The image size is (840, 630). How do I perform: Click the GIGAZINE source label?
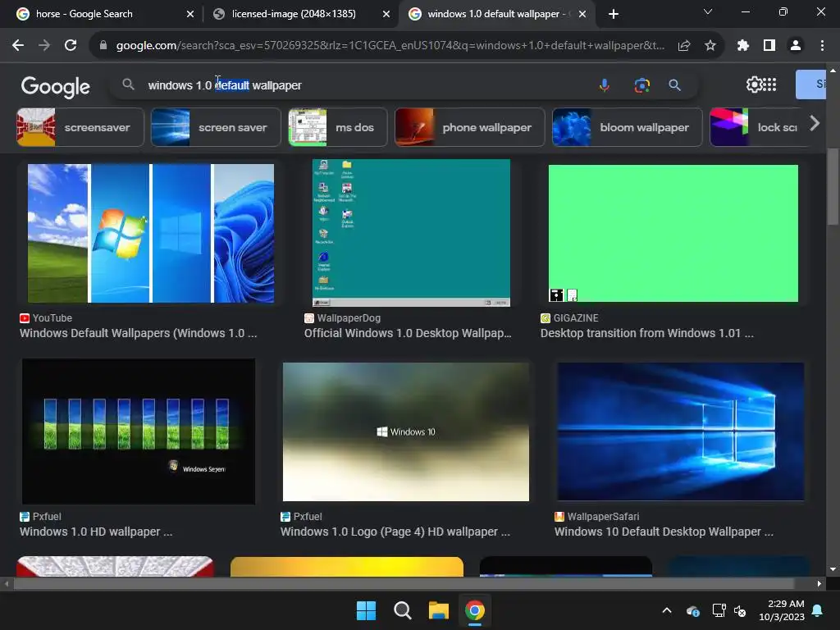pyautogui.click(x=576, y=317)
